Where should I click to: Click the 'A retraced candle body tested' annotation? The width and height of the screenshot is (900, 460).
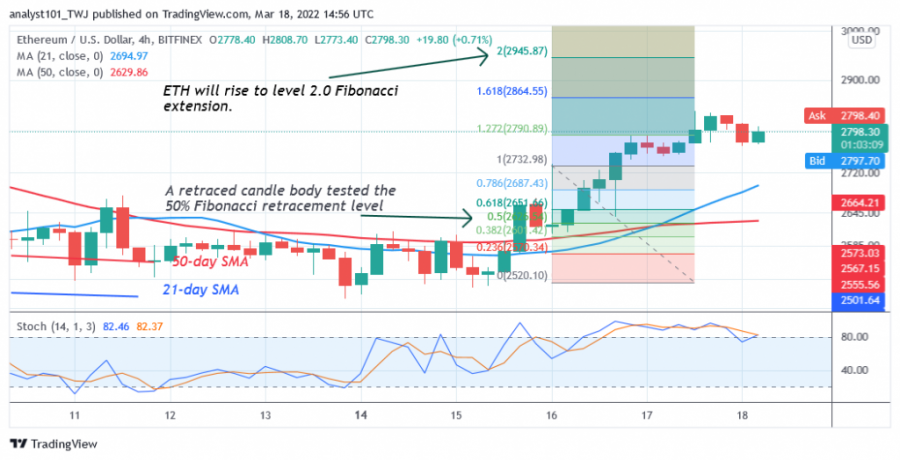(x=280, y=198)
